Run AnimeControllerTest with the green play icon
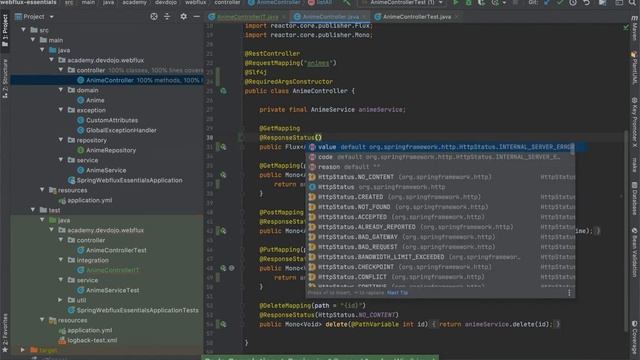Screen dimensions: 640x360 [456, 2]
